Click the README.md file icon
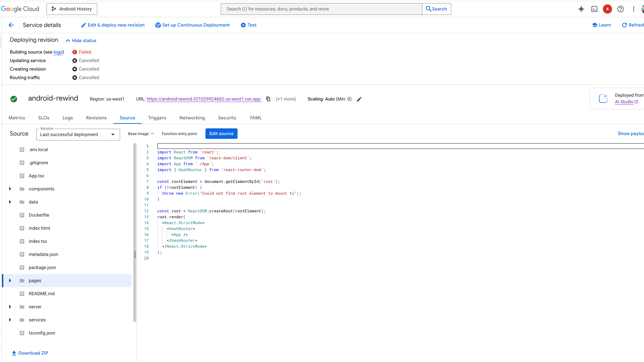This screenshot has width=644, height=362. pos(22,294)
